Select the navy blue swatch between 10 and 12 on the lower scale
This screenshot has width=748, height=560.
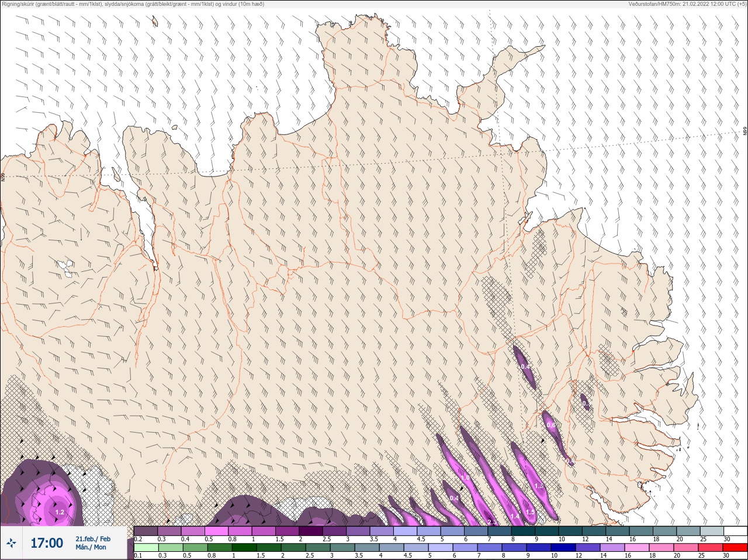563,547
